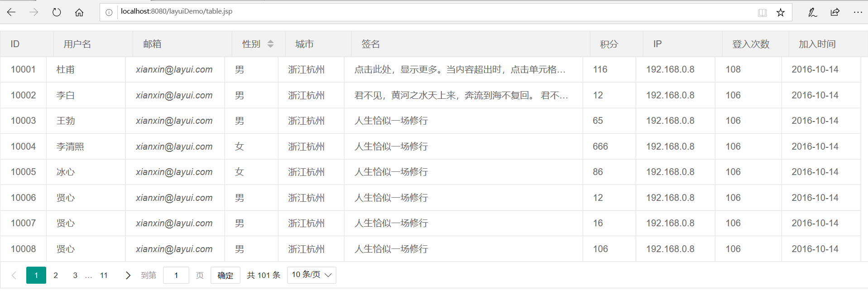Click the 邮箱 column header
The height and width of the screenshot is (297, 868).
coord(182,44)
